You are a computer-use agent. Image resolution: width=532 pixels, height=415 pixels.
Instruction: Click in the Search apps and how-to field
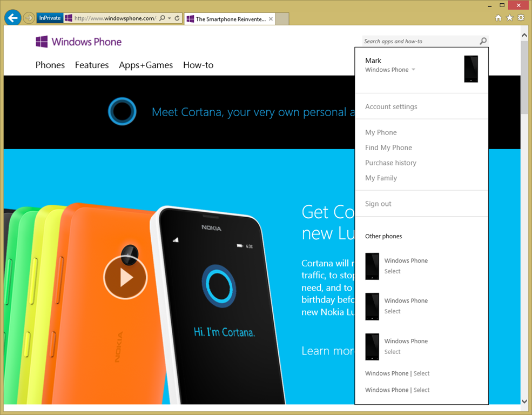(419, 41)
